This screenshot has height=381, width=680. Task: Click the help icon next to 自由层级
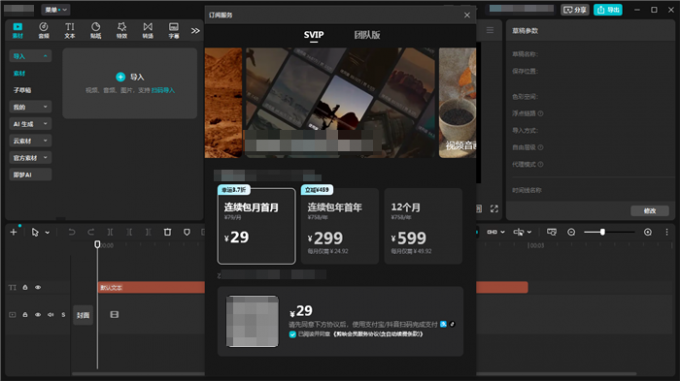pyautogui.click(x=540, y=147)
